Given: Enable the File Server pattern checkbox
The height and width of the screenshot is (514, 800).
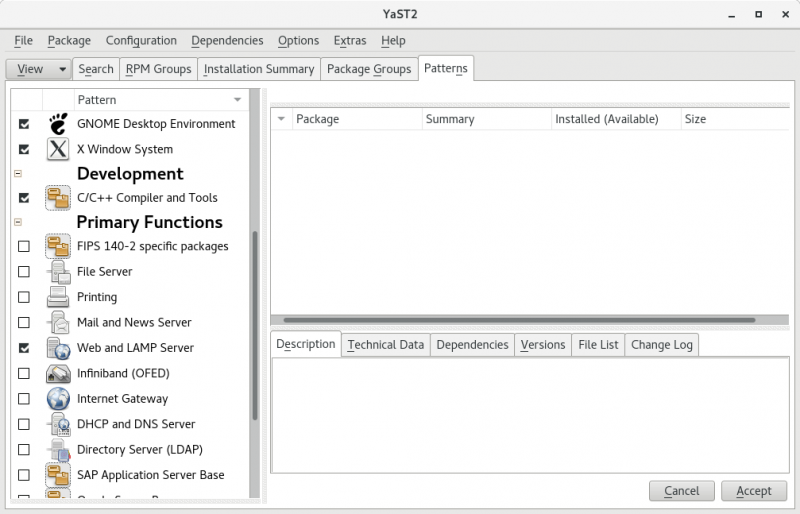Looking at the screenshot, I should pyautogui.click(x=23, y=272).
